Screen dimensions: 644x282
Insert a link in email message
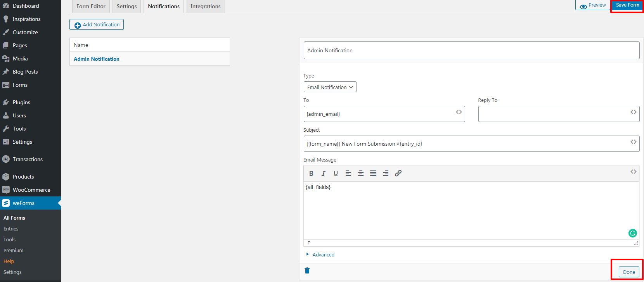coord(398,174)
